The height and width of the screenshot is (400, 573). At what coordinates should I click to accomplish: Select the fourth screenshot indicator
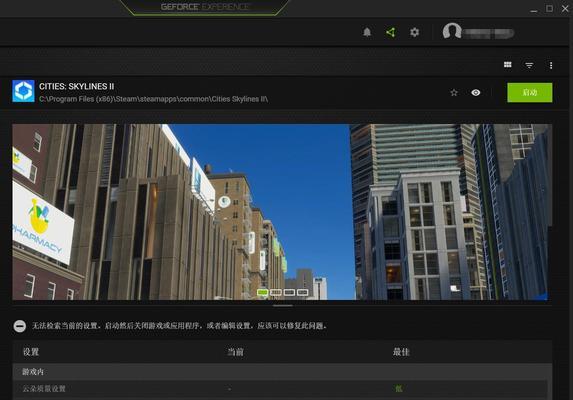tap(302, 292)
